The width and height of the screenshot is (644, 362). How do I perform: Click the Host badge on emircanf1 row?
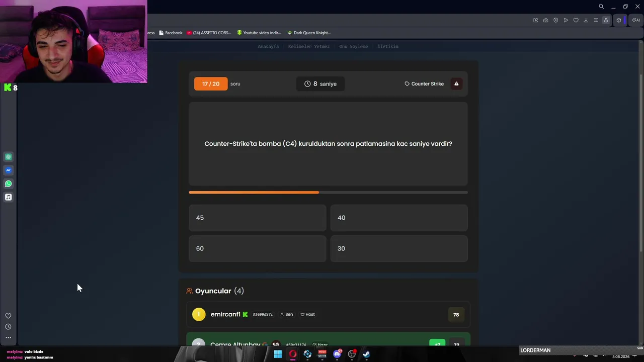tap(307, 314)
